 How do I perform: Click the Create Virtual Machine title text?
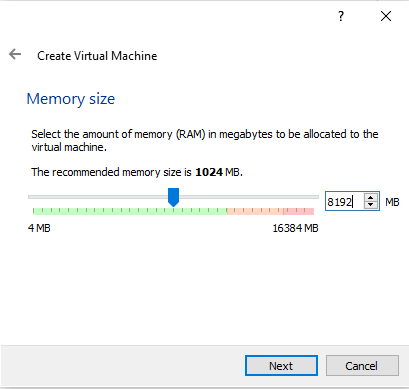click(x=97, y=56)
